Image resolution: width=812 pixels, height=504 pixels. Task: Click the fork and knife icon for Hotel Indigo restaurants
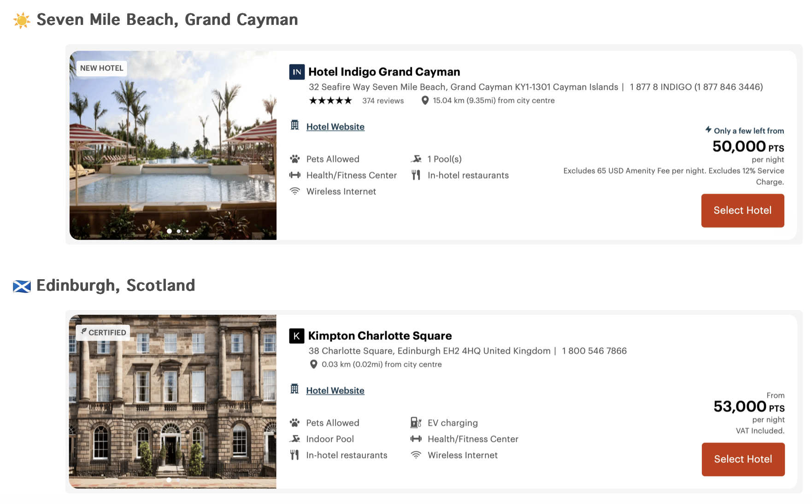(x=416, y=175)
